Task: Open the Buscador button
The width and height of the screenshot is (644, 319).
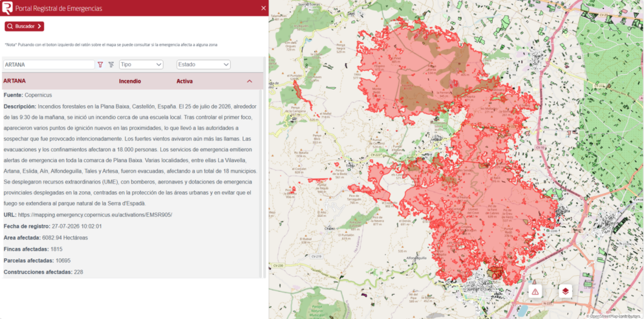Action: click(24, 26)
